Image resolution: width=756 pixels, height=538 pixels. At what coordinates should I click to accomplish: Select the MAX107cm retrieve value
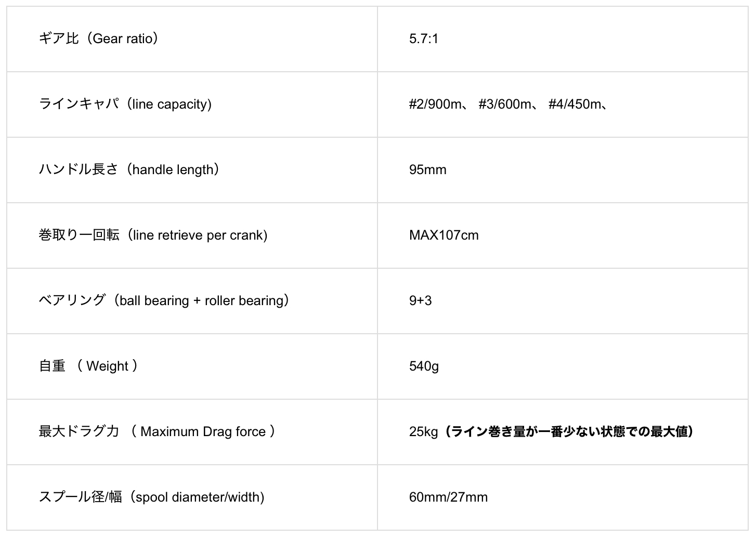click(444, 235)
